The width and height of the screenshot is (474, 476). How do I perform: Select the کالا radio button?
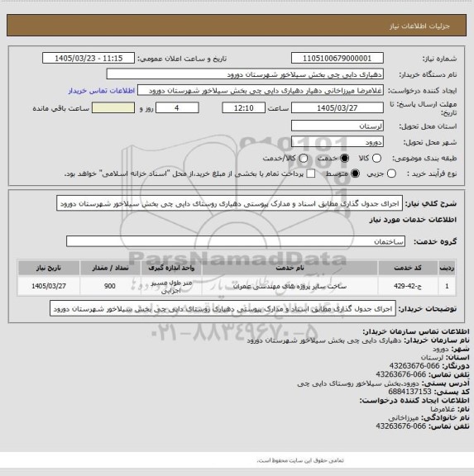376,158
